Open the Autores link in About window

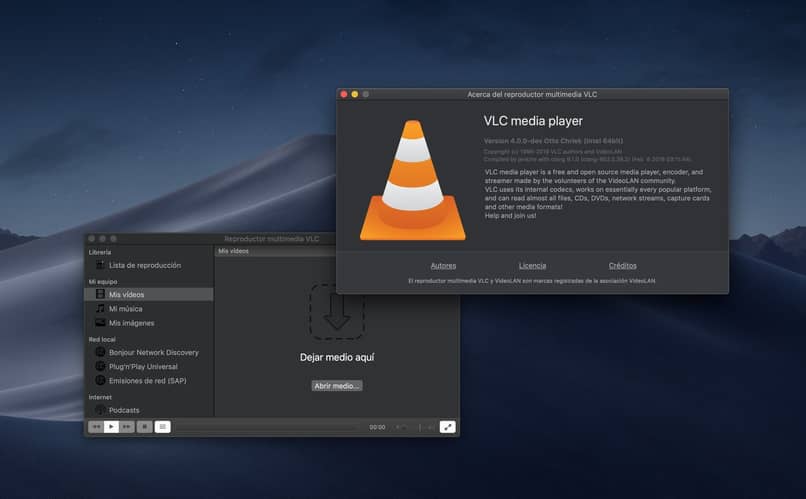tap(443, 266)
